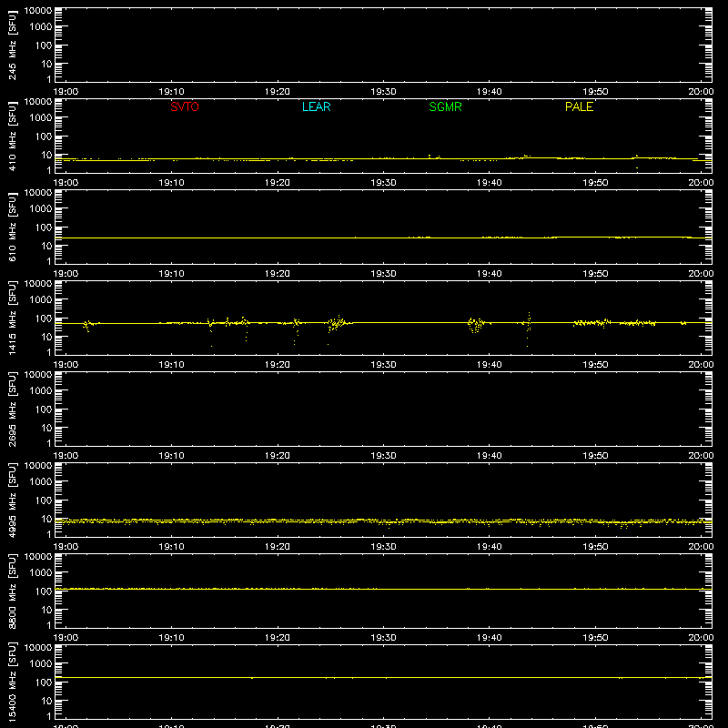Click the 1000 tick of the 2695 MHz panel
The width and height of the screenshot is (728, 728).
coord(40,390)
